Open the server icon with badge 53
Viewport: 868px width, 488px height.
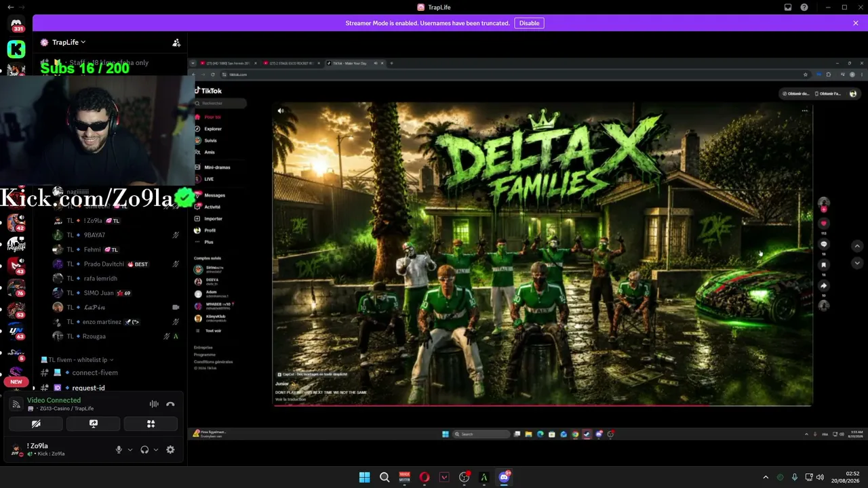16,310
